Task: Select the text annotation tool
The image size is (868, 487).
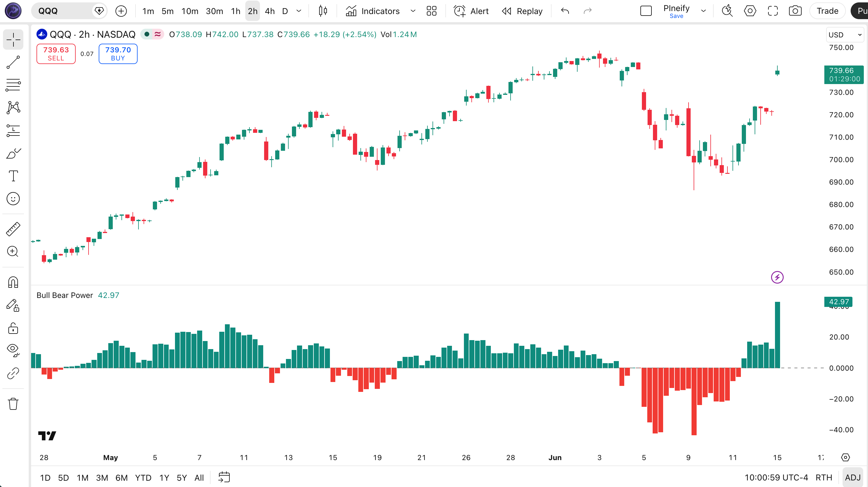Action: [13, 176]
